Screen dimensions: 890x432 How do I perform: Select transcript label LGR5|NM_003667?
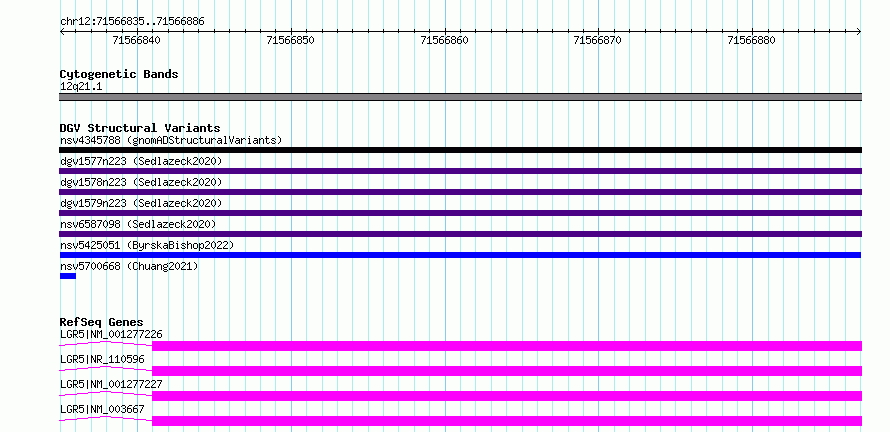(102, 409)
